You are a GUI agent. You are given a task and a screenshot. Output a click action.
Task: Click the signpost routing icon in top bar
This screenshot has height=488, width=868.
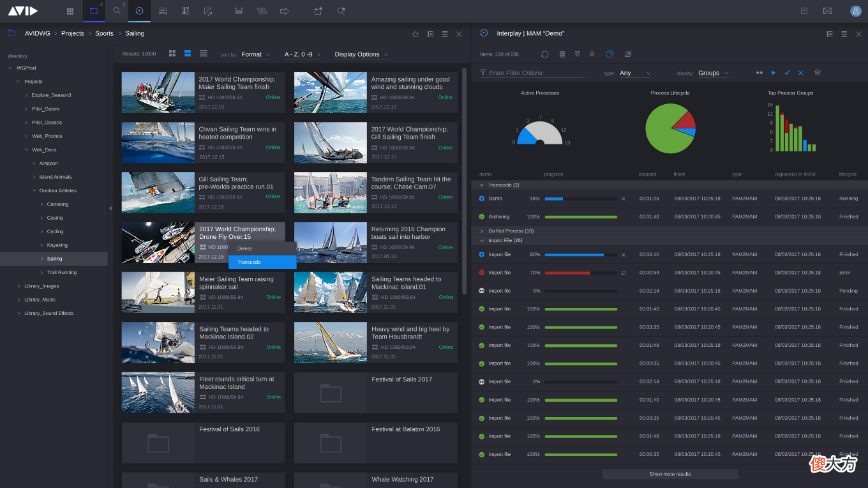tap(262, 11)
